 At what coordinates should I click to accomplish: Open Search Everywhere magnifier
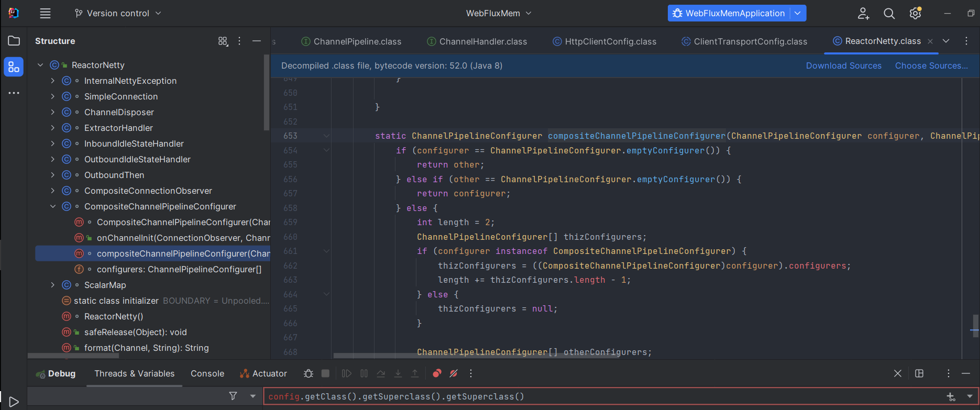(889, 13)
